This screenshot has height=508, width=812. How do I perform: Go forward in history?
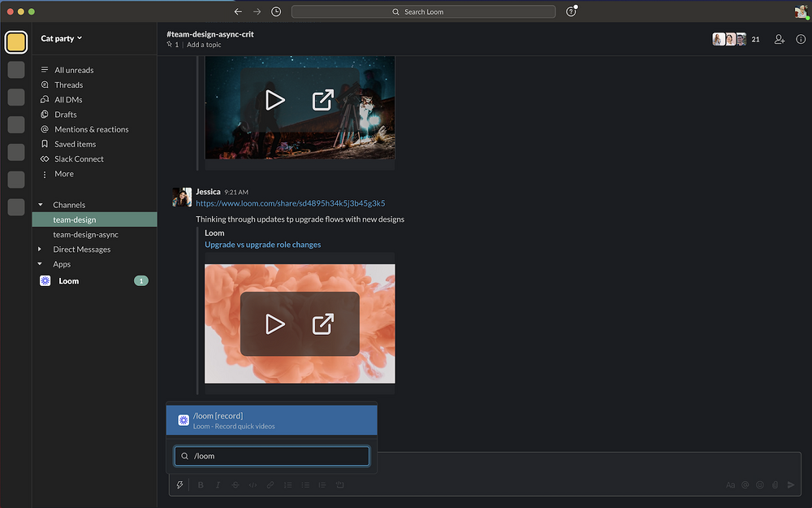point(257,11)
